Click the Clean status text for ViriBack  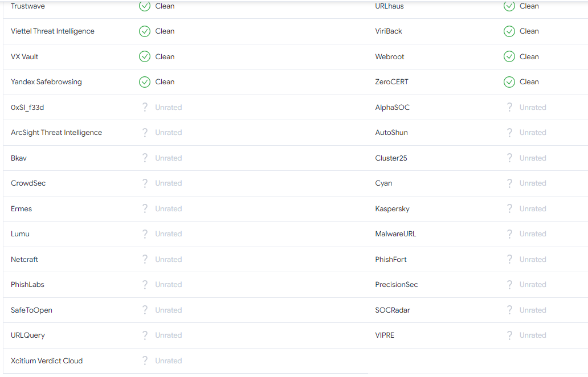[529, 31]
